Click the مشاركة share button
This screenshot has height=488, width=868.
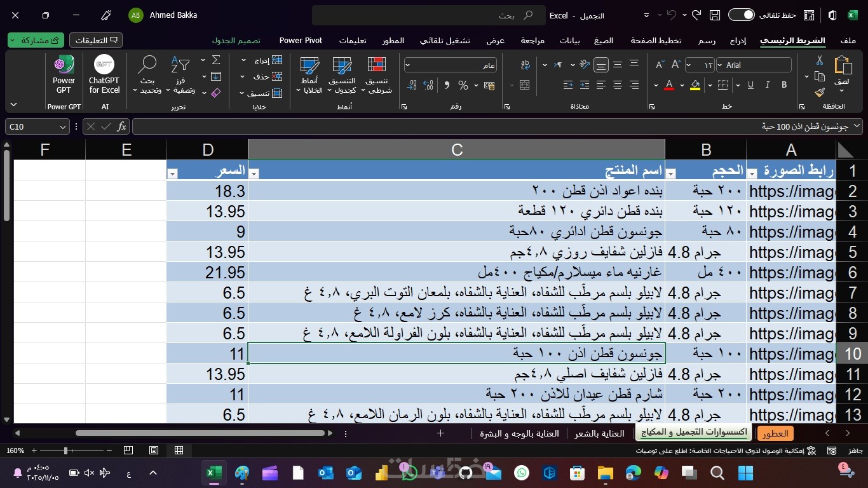[x=36, y=41]
